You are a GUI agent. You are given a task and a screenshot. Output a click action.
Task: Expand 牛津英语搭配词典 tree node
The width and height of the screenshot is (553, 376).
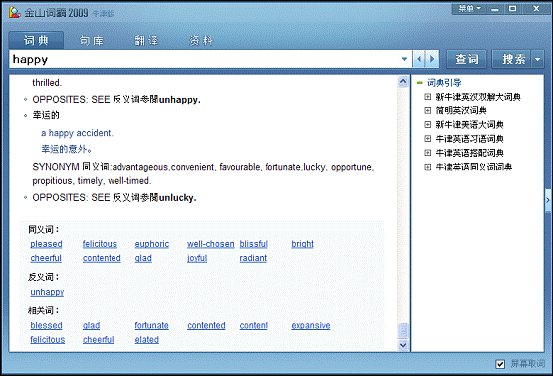click(427, 153)
